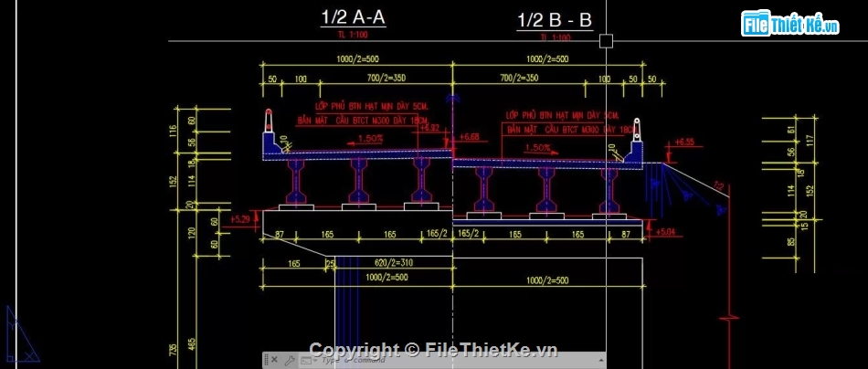Close the command line window

click(274, 360)
